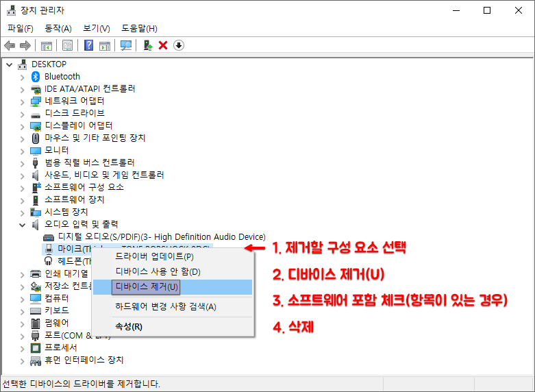Viewport: 535px width, 392px height.
Task: Expand the 네트워크 어댑터 node
Action: [22, 101]
